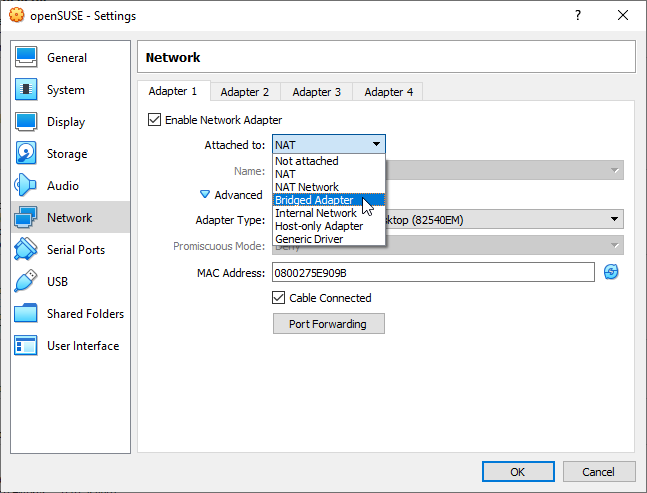Open the USB settings icon
This screenshot has height=493, width=647.
pyautogui.click(x=27, y=282)
